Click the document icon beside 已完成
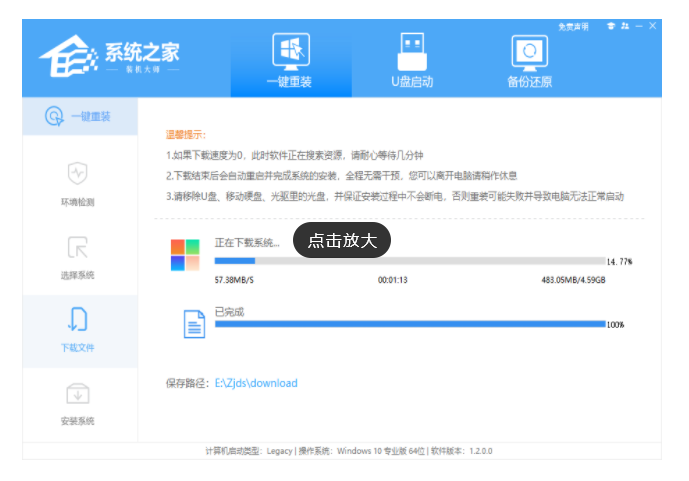Screen dimensions: 689x481 (x=193, y=324)
